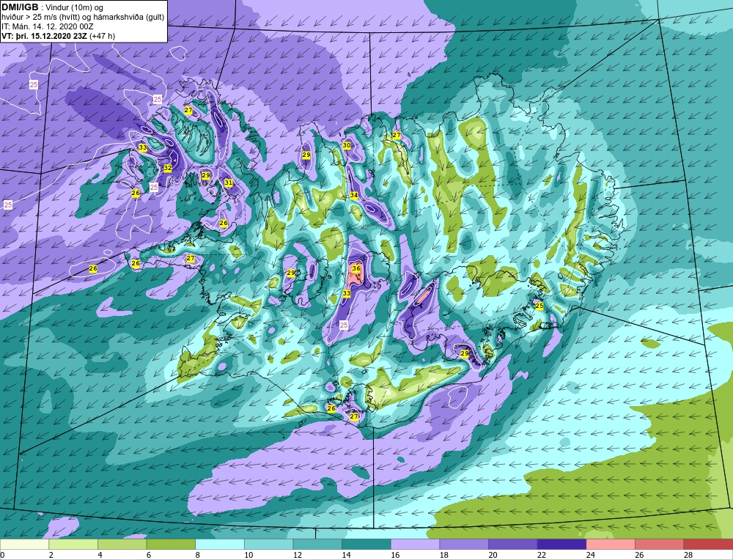Click the yellow 25 gust label
Image resolution: width=733 pixels, height=560 pixels.
539,305
